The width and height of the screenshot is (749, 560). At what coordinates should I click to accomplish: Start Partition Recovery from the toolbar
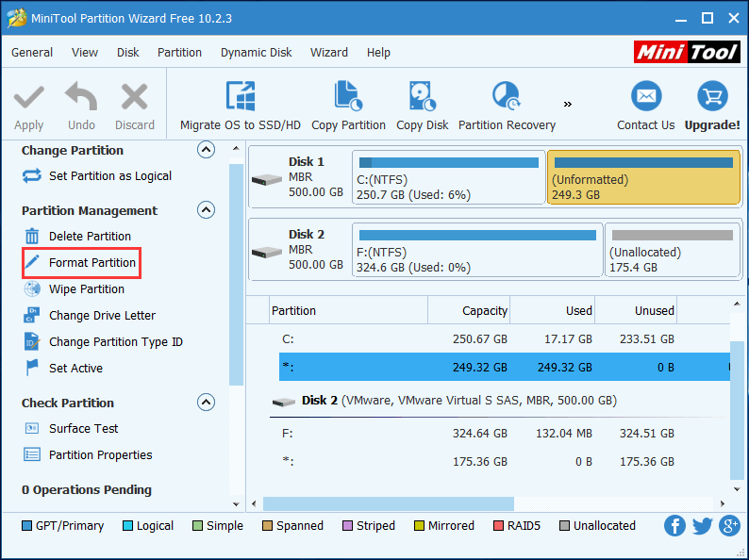tap(507, 97)
